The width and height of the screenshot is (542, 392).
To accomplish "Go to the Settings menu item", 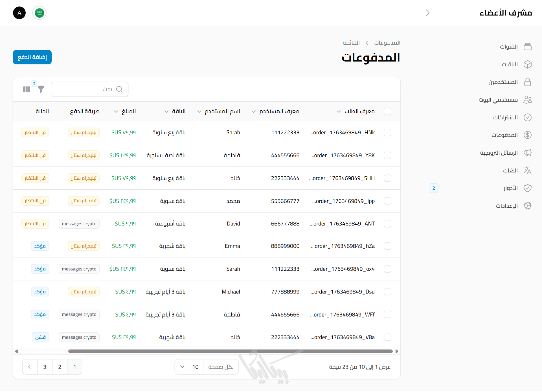I will [507, 206].
